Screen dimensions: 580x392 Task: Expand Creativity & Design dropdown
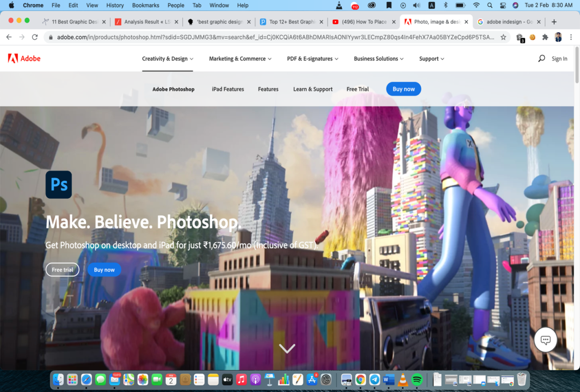point(168,58)
